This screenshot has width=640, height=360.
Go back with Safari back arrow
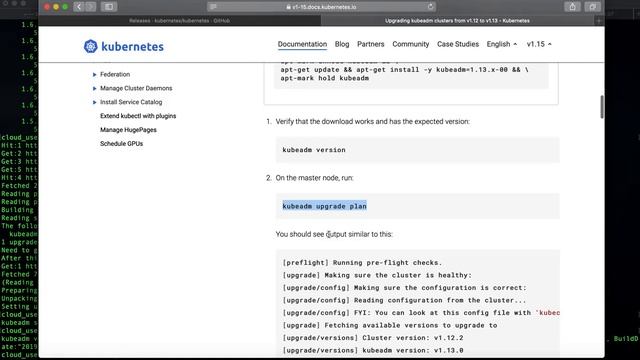(x=79, y=7)
